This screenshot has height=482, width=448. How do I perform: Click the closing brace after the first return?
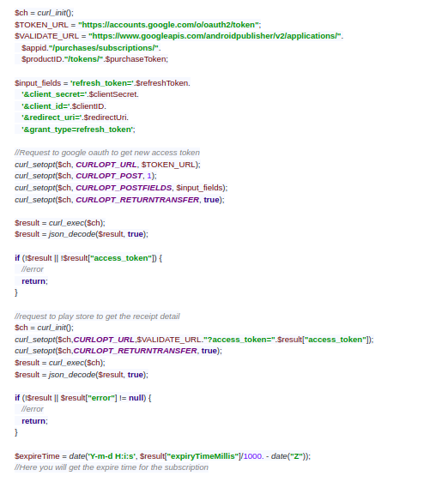[16, 293]
